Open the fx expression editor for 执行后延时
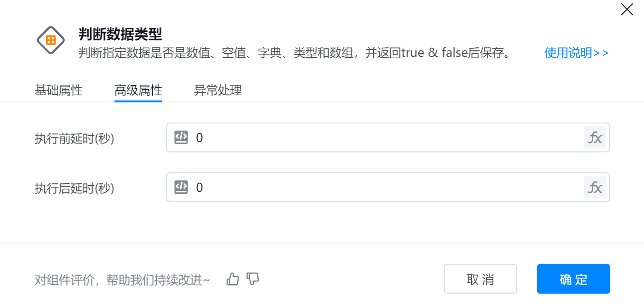This screenshot has height=307, width=644. point(595,187)
